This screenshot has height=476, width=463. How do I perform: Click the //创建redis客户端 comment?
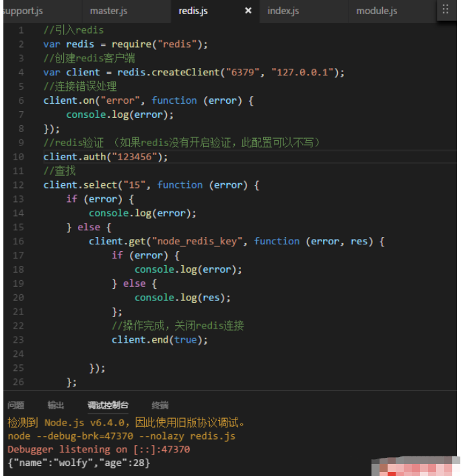point(90,59)
